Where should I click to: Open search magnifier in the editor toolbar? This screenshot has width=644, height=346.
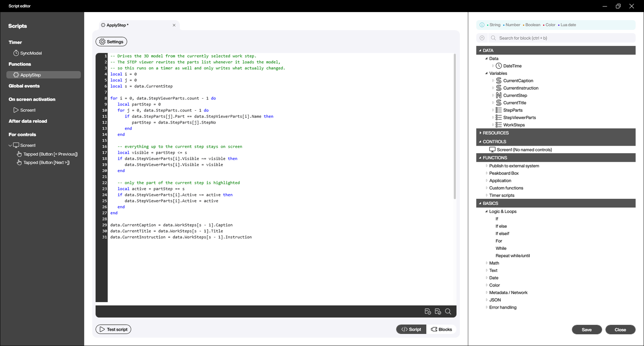point(448,311)
